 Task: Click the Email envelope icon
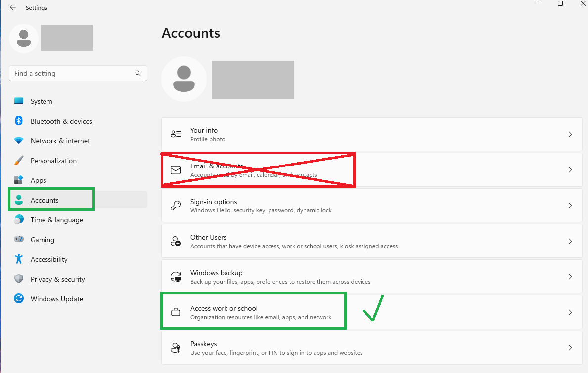click(x=176, y=170)
